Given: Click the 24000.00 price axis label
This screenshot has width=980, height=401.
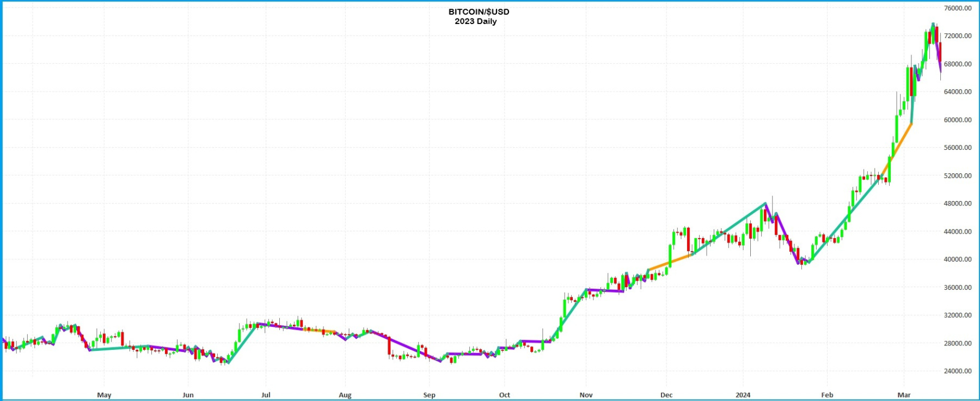Looking at the screenshot, I should tap(958, 371).
